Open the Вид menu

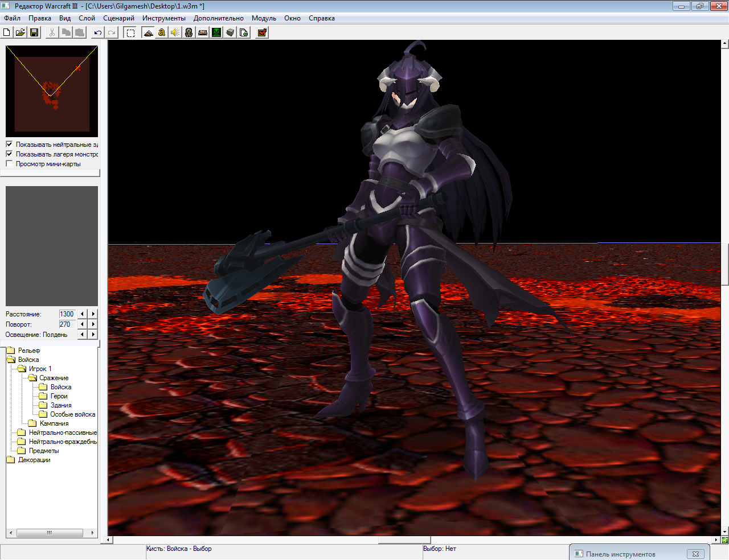pos(65,18)
